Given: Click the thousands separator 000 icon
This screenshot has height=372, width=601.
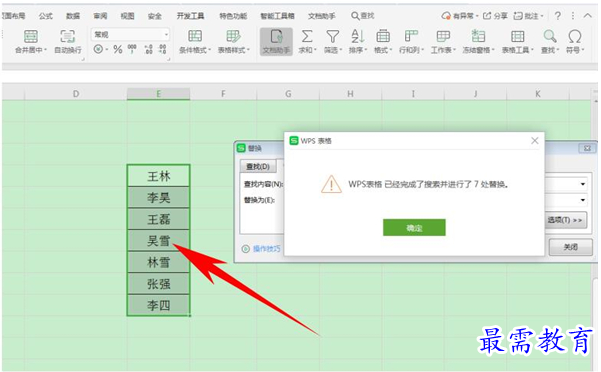Looking at the screenshot, I should pyautogui.click(x=132, y=49).
